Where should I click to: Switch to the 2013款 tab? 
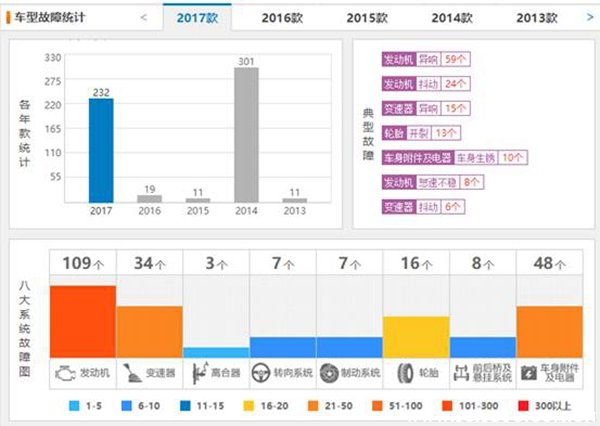538,17
